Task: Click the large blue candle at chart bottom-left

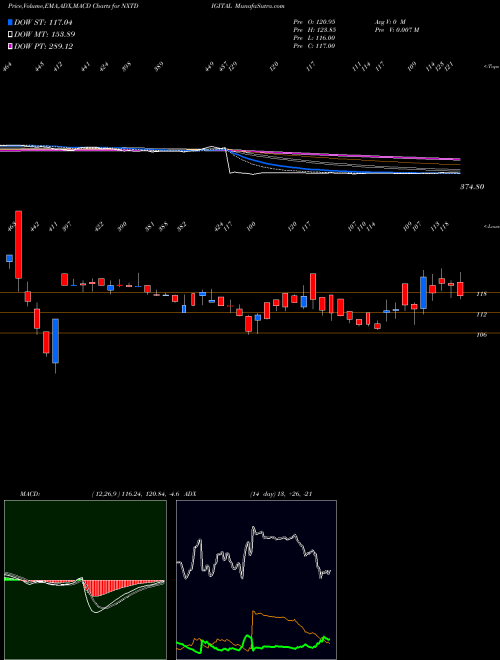Action: 56,341
